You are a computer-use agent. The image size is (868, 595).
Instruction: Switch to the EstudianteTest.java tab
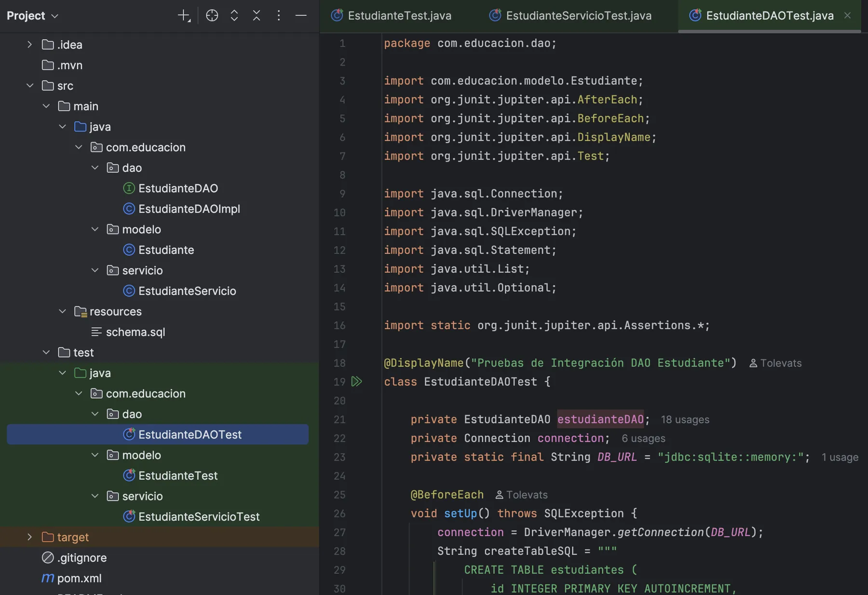[x=392, y=16]
